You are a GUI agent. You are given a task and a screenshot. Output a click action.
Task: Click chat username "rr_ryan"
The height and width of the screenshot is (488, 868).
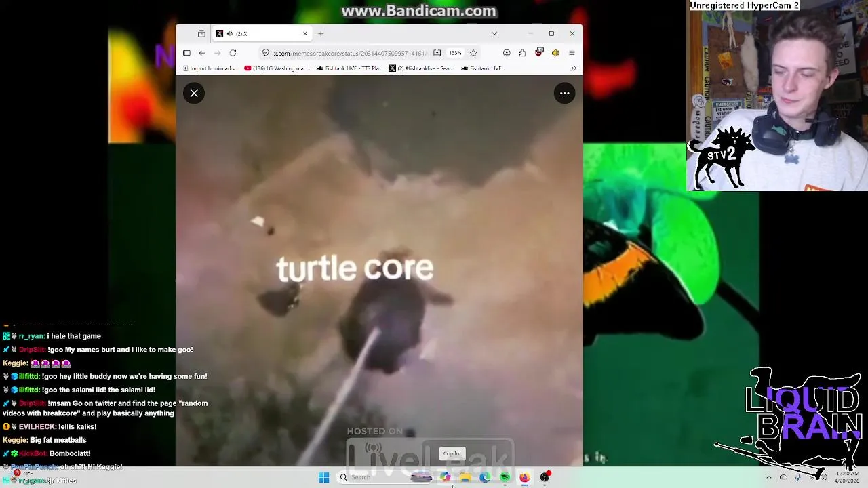coord(31,336)
